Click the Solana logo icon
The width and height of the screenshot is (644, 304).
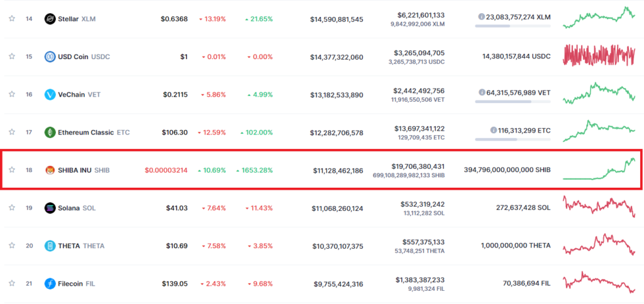[x=50, y=207]
